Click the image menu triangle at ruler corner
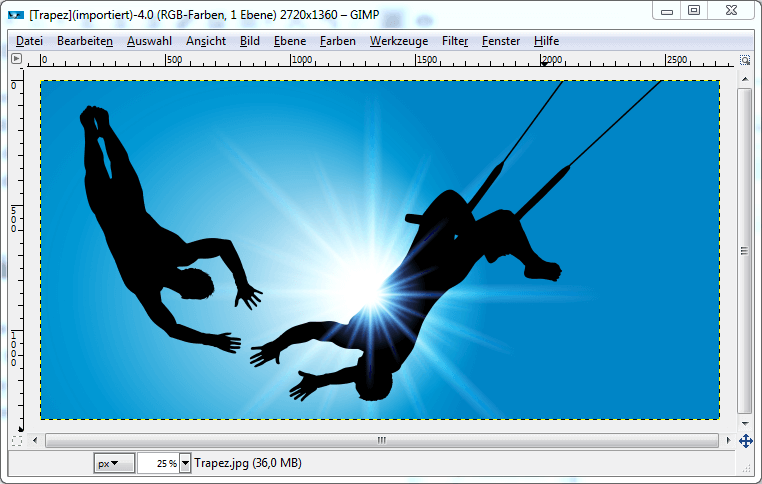Screen dimensions: 762x484 (17, 59)
